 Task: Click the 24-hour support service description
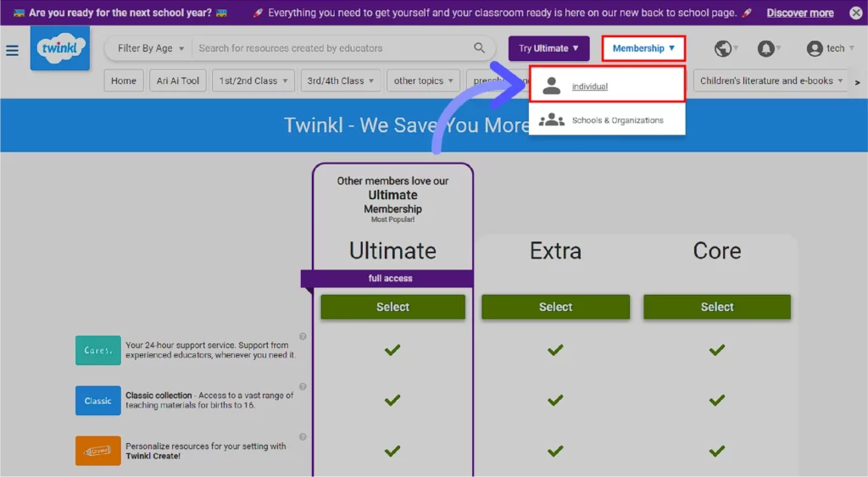(210, 350)
